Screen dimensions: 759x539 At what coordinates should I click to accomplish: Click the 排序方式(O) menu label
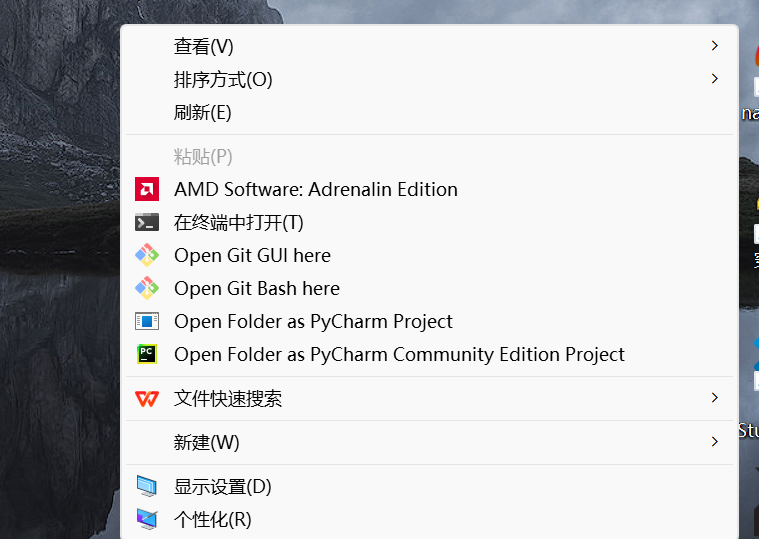click(223, 79)
